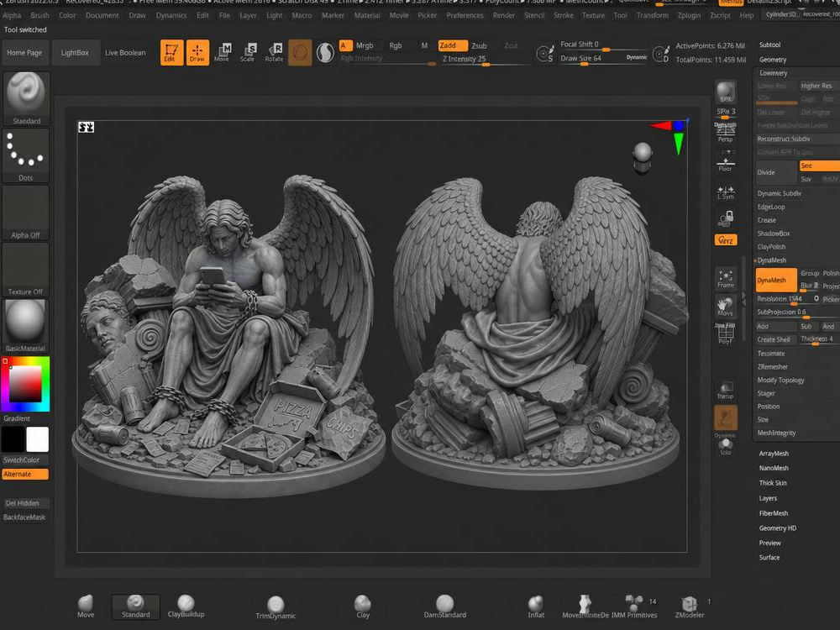Select the ClayBuildup brush at bottom
This screenshot has height=630, width=840.
pos(186,606)
